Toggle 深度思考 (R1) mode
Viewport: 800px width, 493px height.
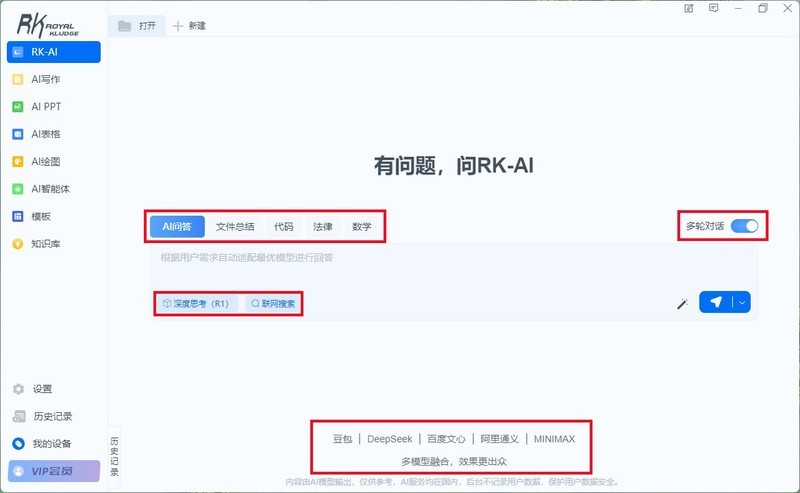[196, 304]
